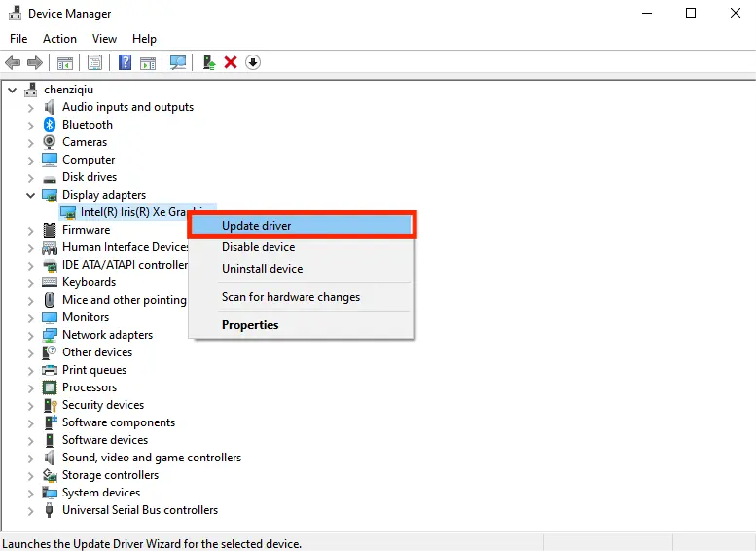Click the Forward arrow toolbar icon
This screenshot has height=551, width=756.
pyautogui.click(x=35, y=62)
